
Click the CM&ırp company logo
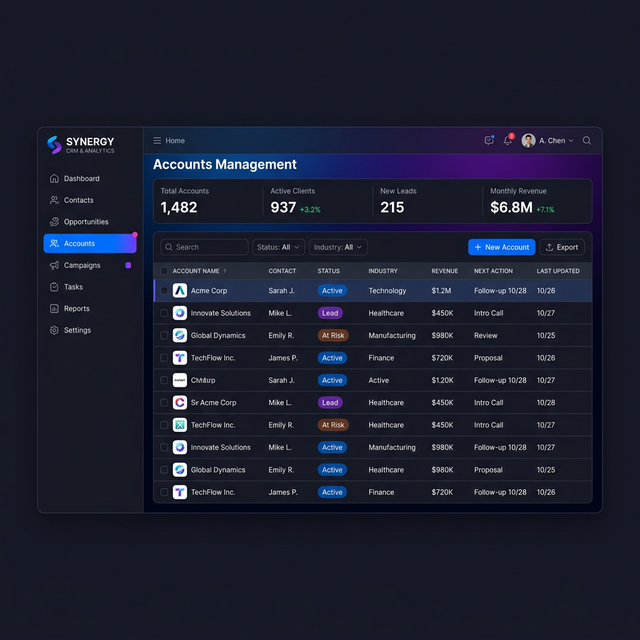click(x=180, y=380)
